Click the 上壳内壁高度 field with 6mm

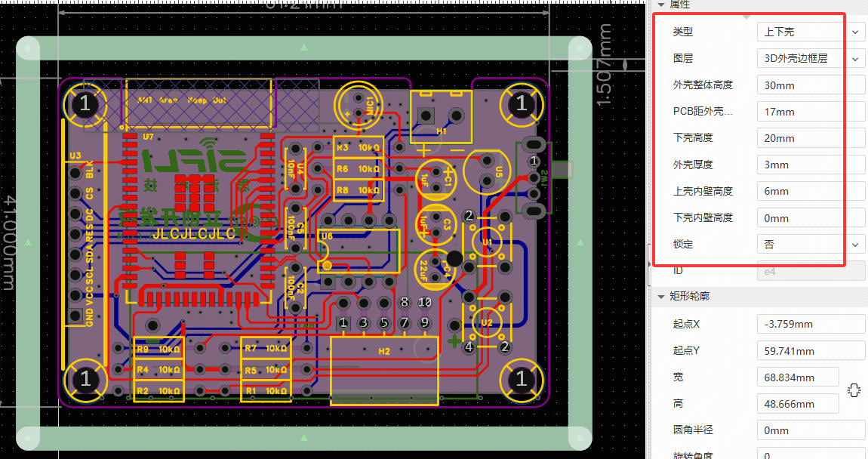pos(810,191)
